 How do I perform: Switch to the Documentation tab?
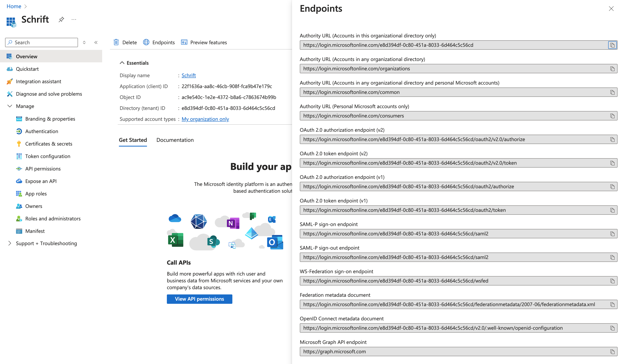pos(175,140)
